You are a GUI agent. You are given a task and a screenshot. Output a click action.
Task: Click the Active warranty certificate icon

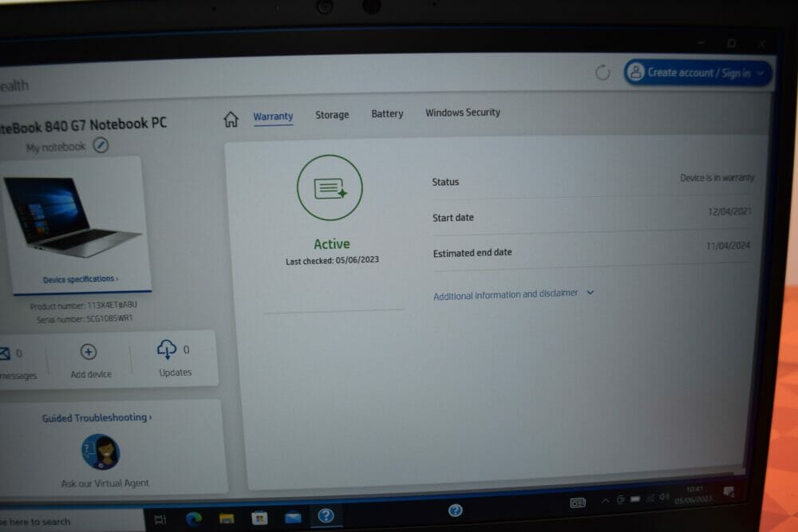click(330, 187)
